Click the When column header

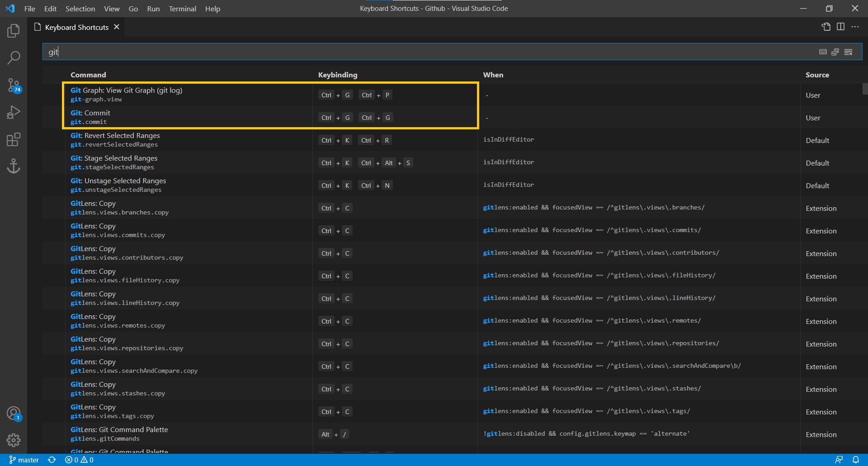coord(493,75)
